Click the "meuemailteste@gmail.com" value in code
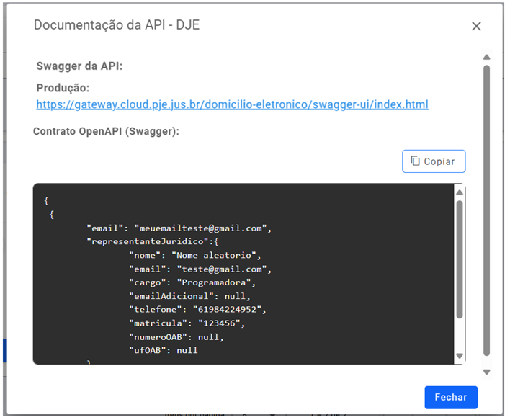This screenshot has height=420, width=510. click(x=201, y=228)
